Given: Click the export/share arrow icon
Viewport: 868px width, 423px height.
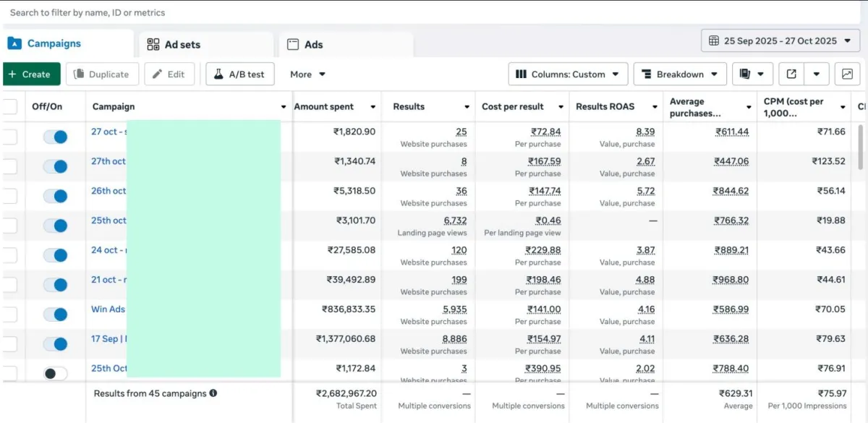Looking at the screenshot, I should (791, 74).
